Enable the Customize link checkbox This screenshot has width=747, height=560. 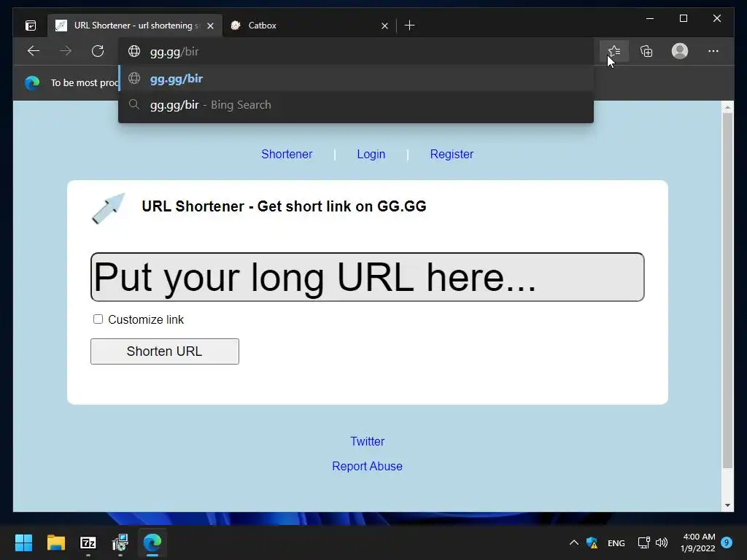98,319
